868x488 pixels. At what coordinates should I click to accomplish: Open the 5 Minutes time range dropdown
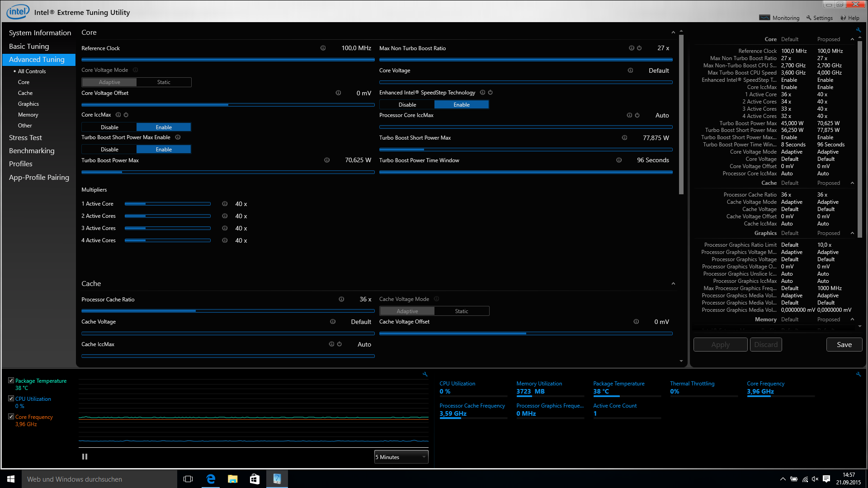[401, 457]
